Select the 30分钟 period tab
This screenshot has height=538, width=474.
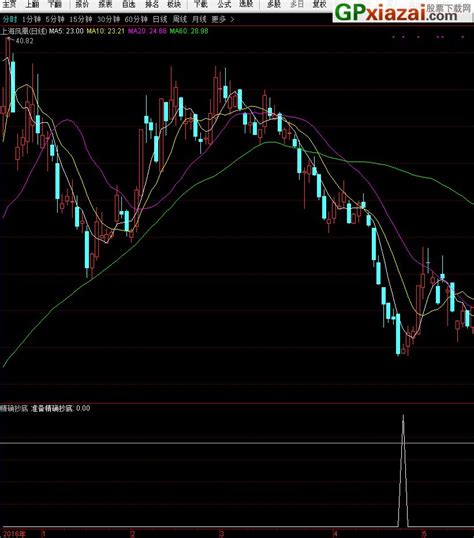[108, 19]
